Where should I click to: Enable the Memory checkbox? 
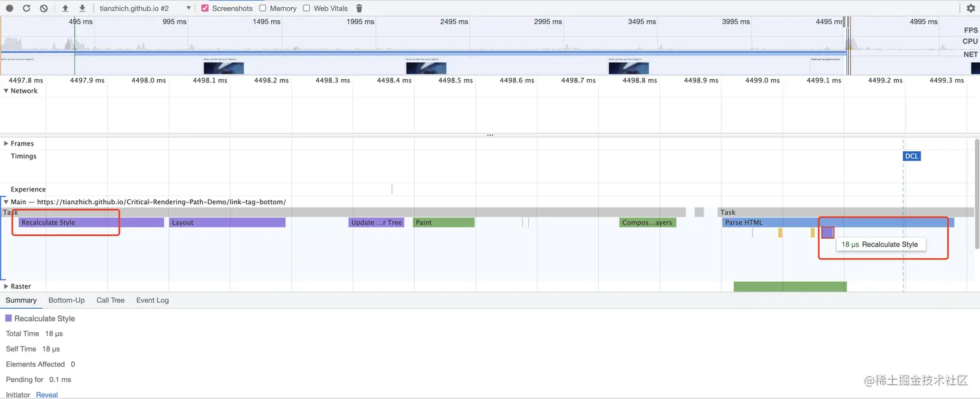(262, 8)
